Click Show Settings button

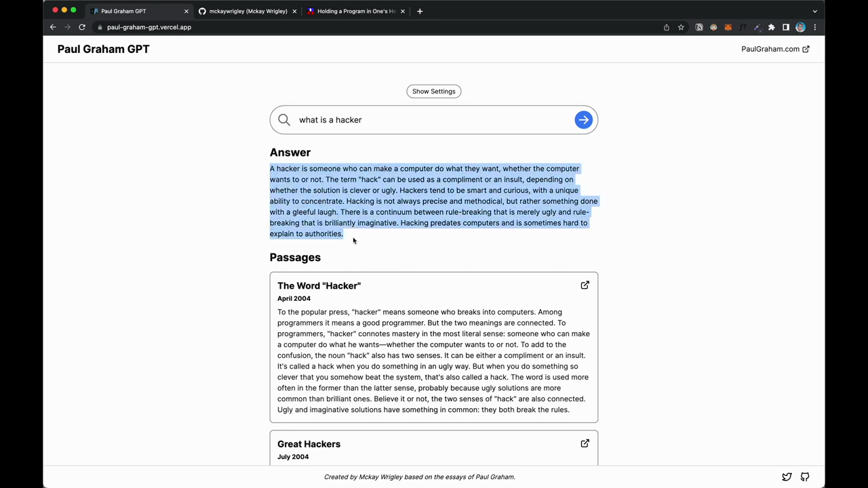pyautogui.click(x=434, y=91)
